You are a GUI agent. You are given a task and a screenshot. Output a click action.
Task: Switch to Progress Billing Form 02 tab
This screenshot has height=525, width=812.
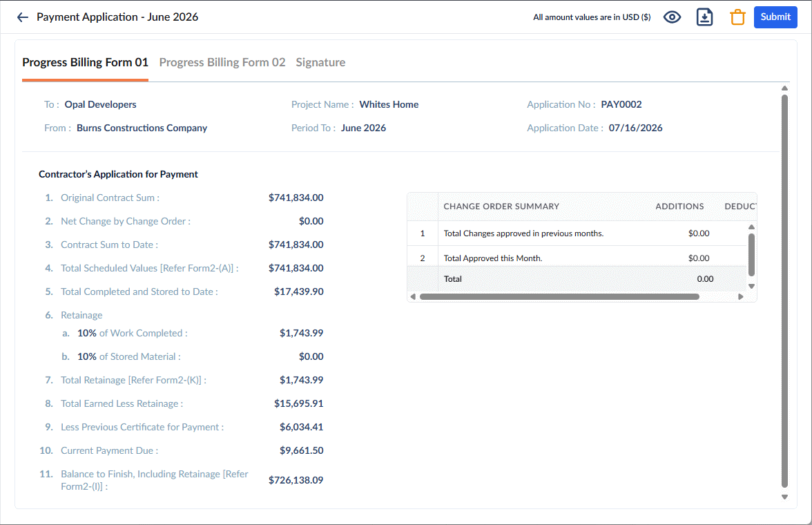[x=222, y=62]
